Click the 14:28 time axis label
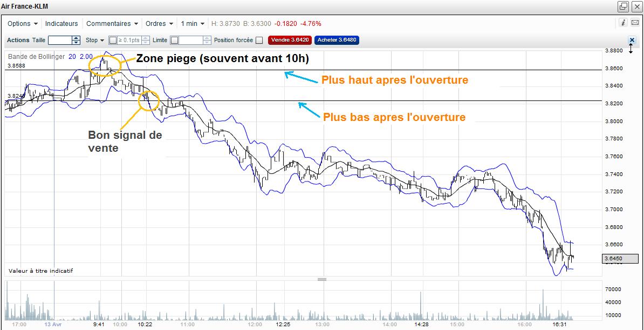644x330 pixels. coord(422,324)
